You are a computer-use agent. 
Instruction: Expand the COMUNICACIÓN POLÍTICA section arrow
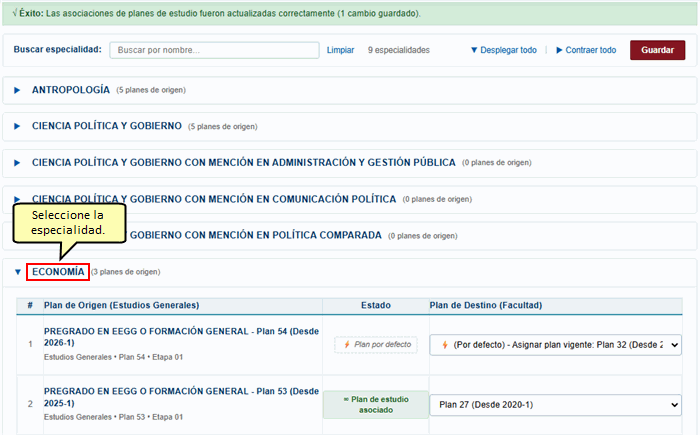(x=17, y=199)
